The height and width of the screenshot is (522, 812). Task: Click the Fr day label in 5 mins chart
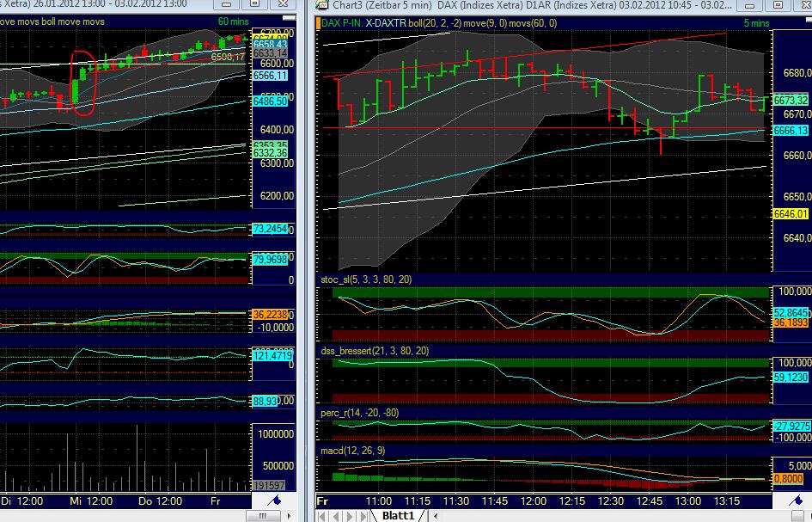(323, 501)
